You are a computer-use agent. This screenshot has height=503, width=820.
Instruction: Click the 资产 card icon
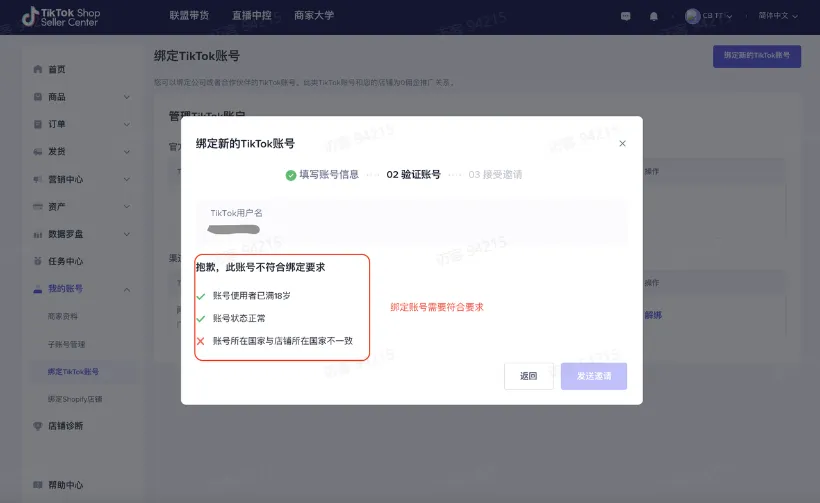click(38, 207)
